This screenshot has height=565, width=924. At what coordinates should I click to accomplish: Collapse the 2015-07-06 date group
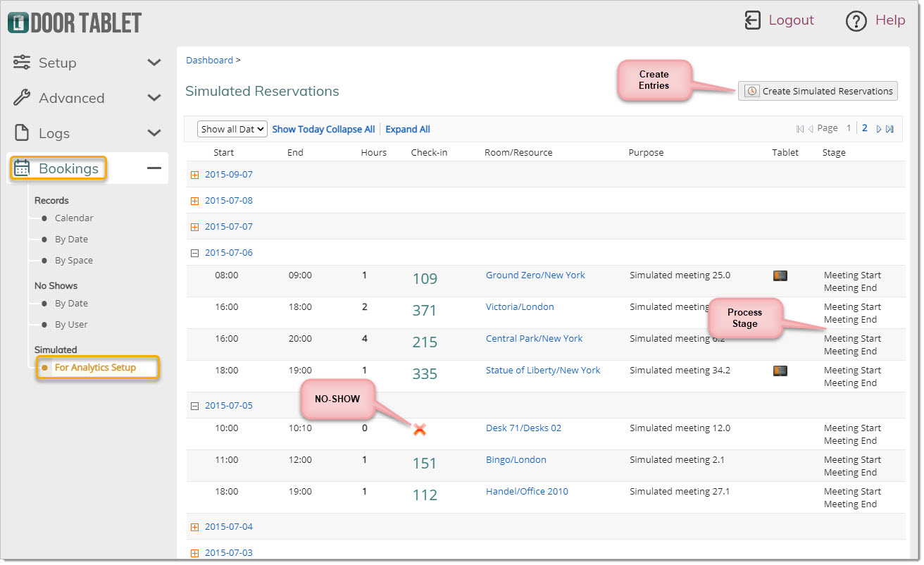[x=195, y=253]
